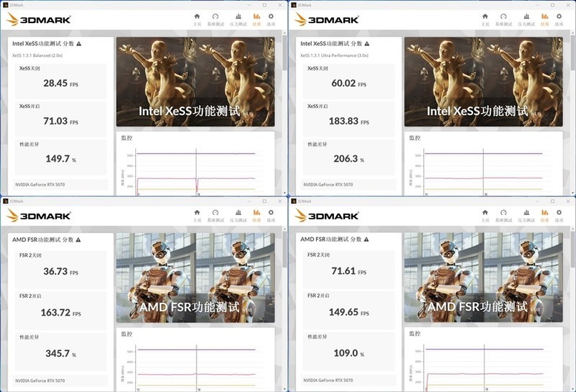576x392 pixels.
Task: Open Benchmarks gauge icon in XeSS Balanced window
Action: [x=215, y=17]
